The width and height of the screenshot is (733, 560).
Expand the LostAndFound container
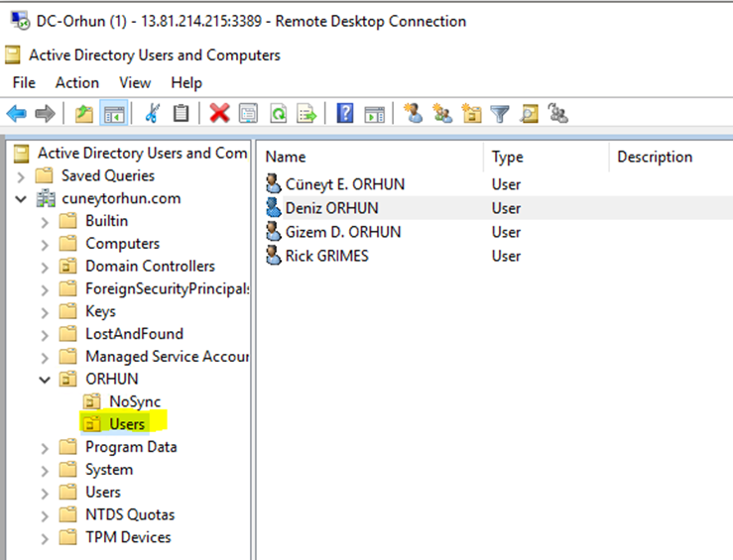[45, 335]
